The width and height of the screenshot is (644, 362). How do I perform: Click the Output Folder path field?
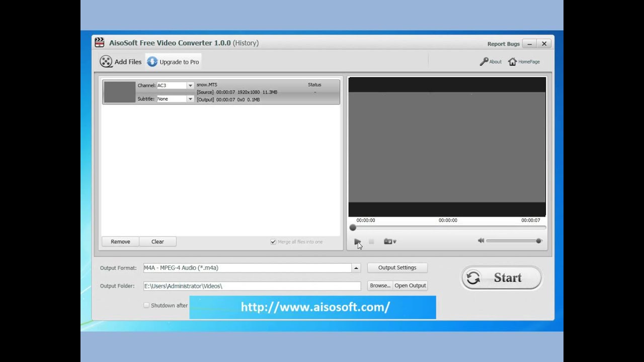pos(252,286)
